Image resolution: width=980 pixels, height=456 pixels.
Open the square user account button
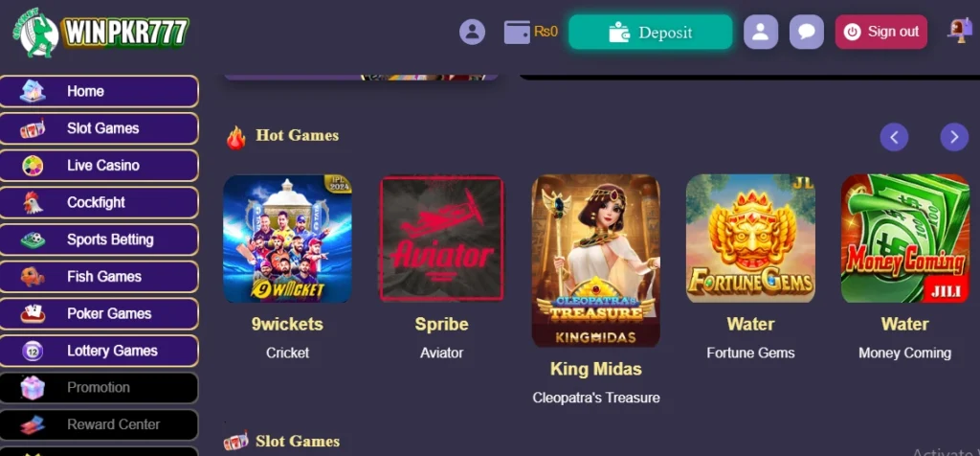(761, 32)
